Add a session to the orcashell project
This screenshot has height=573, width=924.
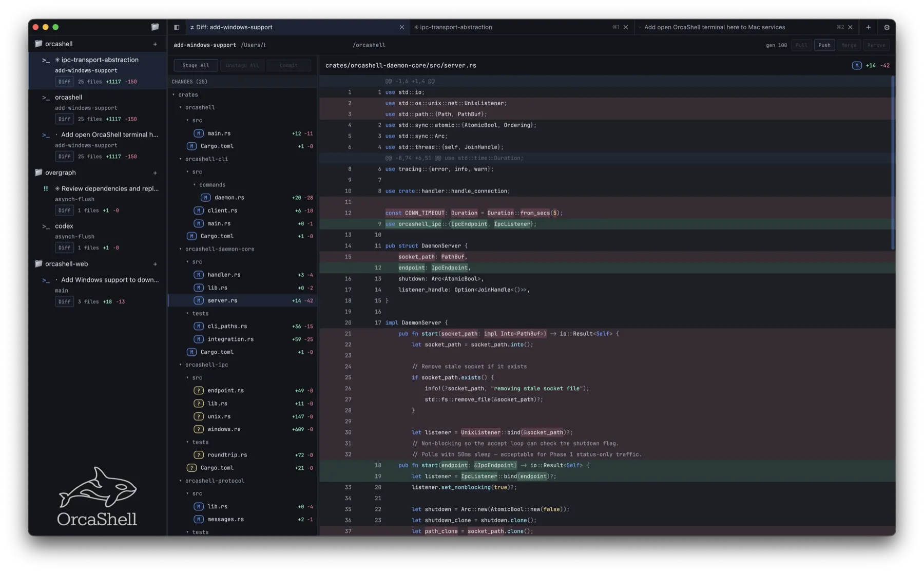point(155,44)
